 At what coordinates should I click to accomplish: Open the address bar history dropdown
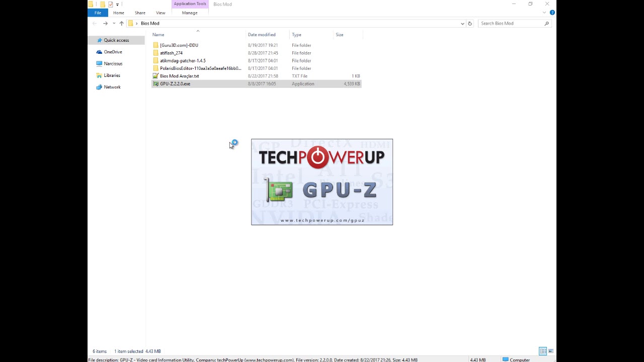(x=462, y=23)
